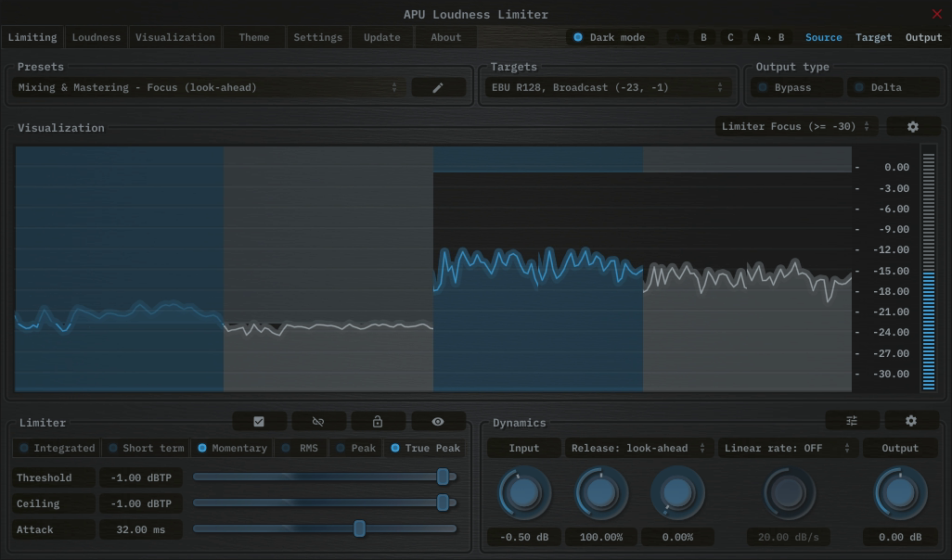This screenshot has height=560, width=952.
Task: Open the Targets dropdown showing EBU R128
Action: pyautogui.click(x=608, y=86)
